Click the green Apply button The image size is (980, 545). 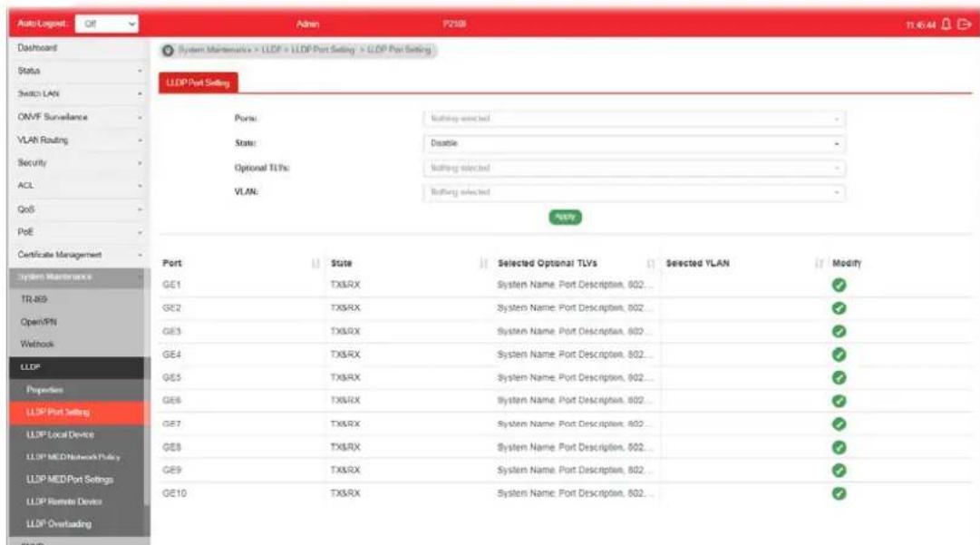coord(565,217)
